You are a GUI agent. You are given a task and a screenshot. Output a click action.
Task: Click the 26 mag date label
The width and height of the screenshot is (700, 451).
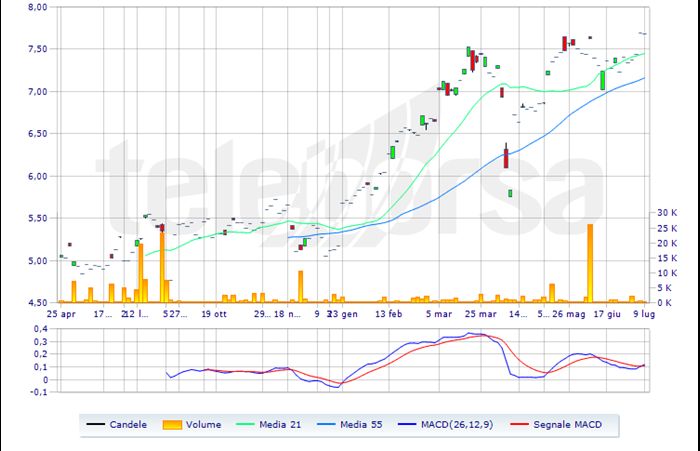click(568, 314)
